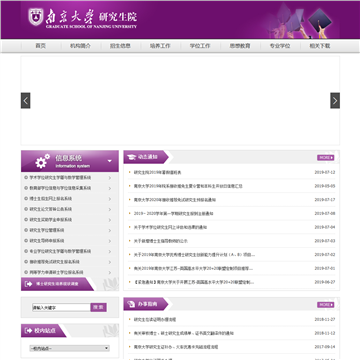Click the chevron on the 博士生招生网上报名系统 row

pos(110,199)
